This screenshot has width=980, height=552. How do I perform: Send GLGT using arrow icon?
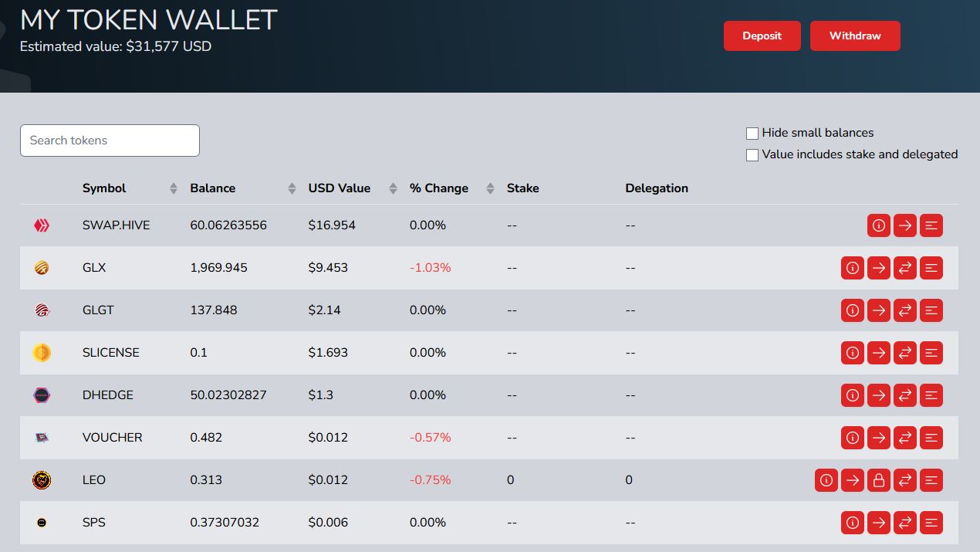(879, 310)
